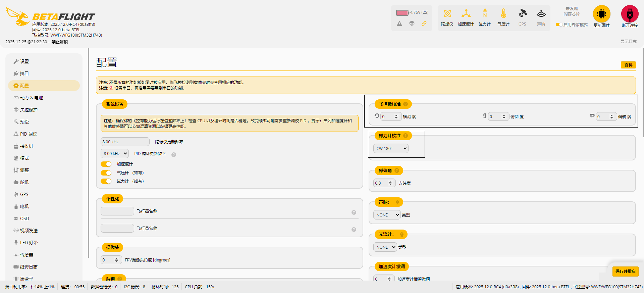This screenshot has width=644, height=295.
Task: Expand the 声呐 type NONE dropdown
Action: 387,215
